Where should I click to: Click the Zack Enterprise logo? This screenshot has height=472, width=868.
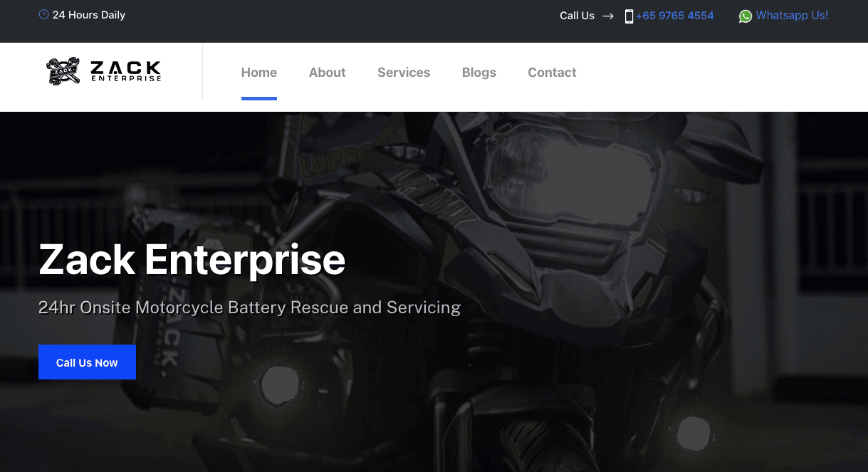[104, 71]
